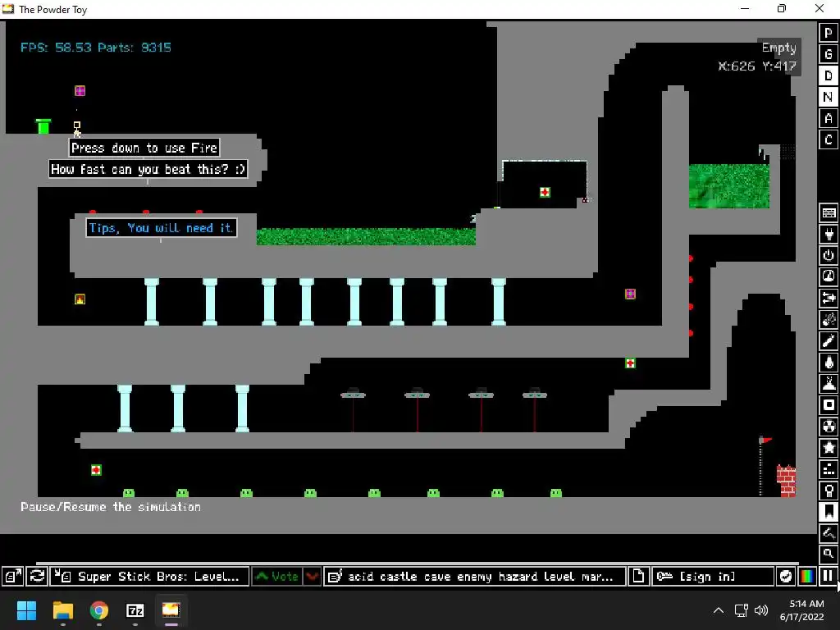Open the Special elements star menu
The height and width of the screenshot is (630, 840).
pyautogui.click(x=829, y=448)
